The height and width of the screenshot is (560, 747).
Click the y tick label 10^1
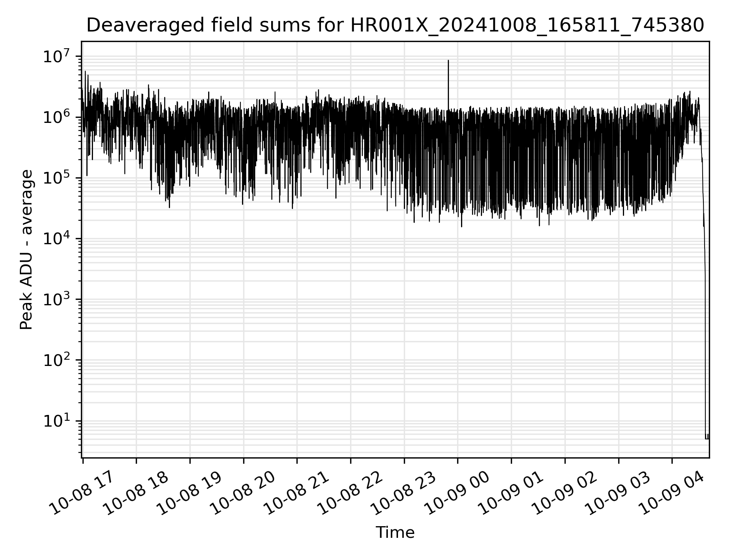(57, 420)
